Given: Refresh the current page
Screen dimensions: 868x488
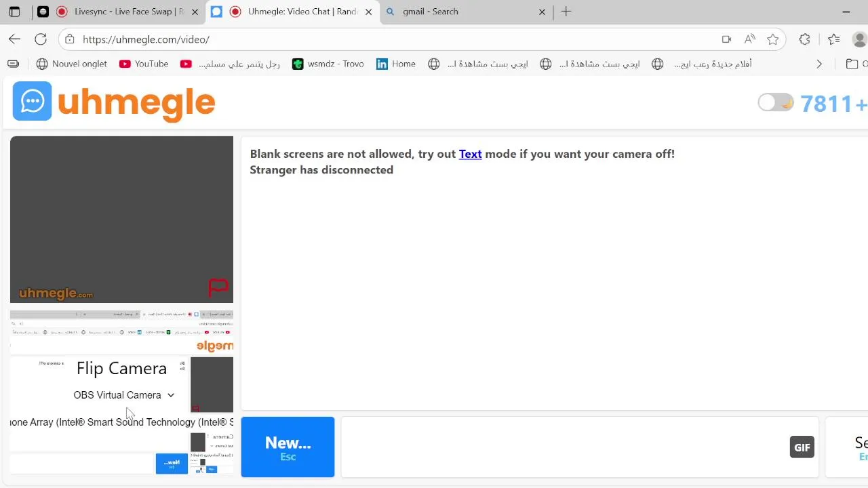Looking at the screenshot, I should (x=41, y=39).
